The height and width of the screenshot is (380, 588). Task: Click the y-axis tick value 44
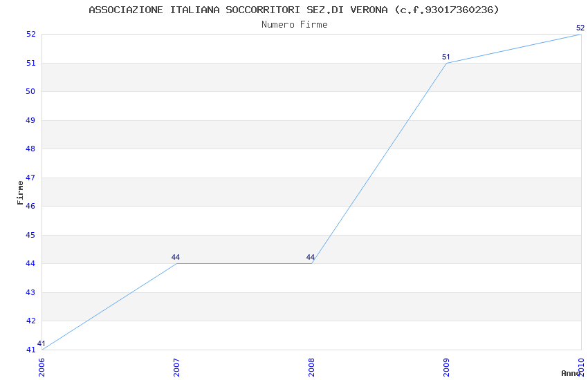pyautogui.click(x=30, y=263)
